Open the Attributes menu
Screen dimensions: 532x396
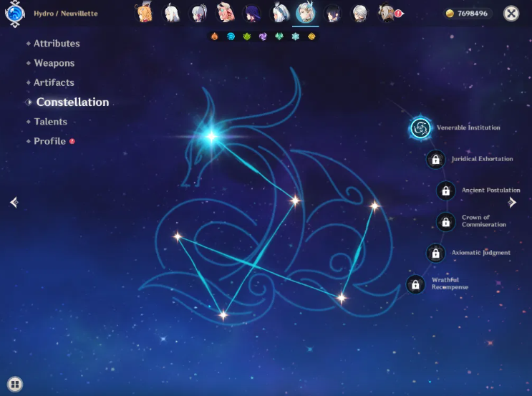coord(57,44)
